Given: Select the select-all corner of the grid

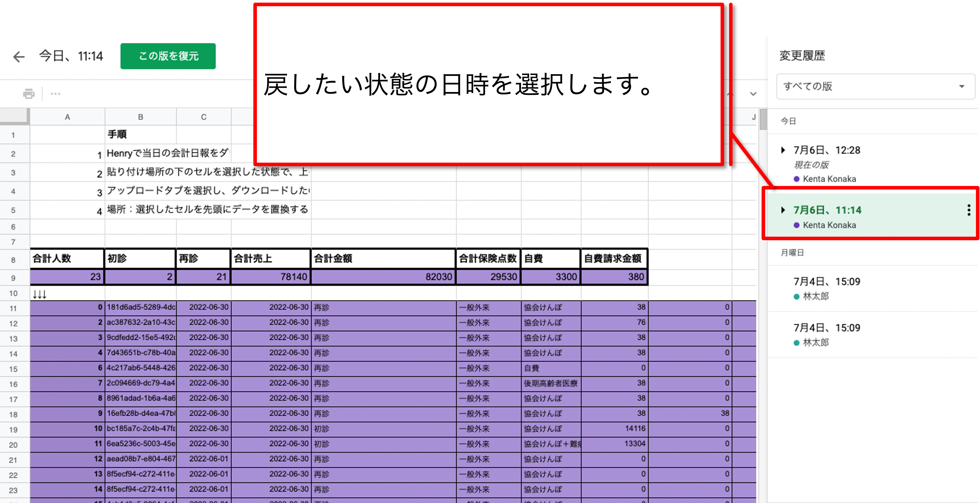Looking at the screenshot, I should click(14, 117).
